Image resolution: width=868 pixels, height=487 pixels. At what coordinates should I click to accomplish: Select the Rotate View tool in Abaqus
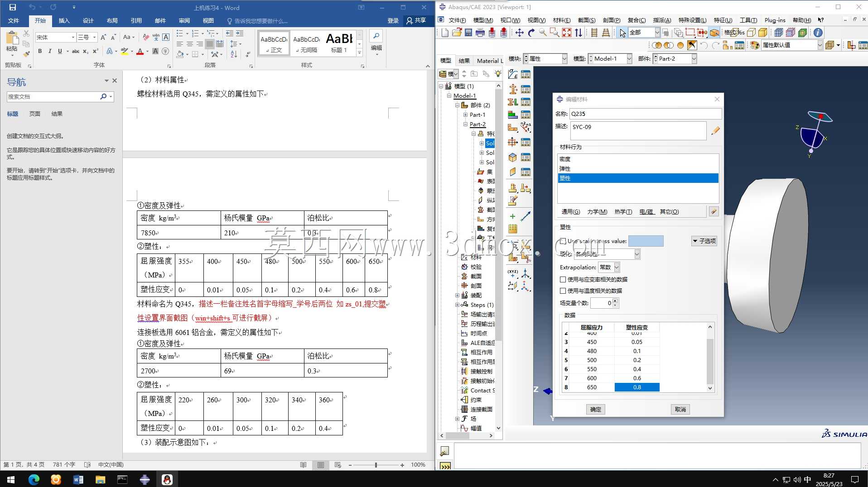tap(531, 33)
